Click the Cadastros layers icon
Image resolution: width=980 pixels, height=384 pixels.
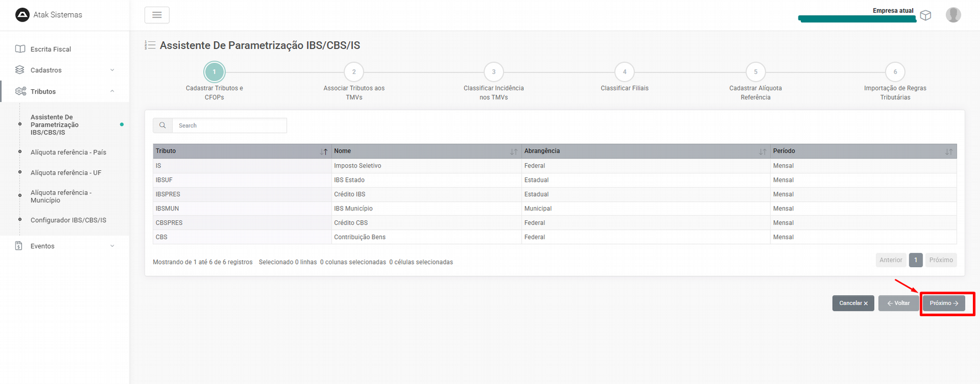(x=20, y=70)
